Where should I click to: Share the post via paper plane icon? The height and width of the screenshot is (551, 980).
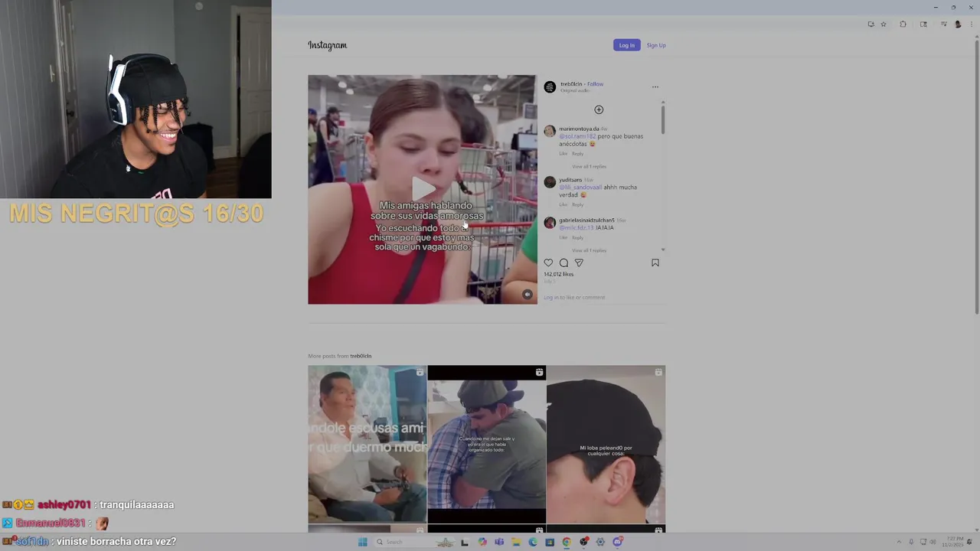(x=579, y=262)
